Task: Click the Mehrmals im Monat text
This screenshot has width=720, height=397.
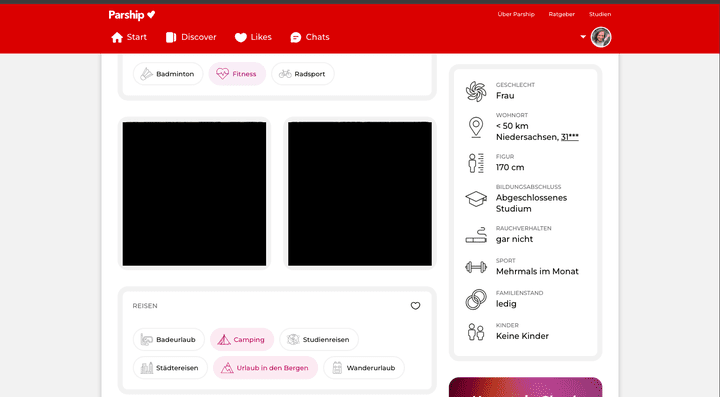Action: tap(537, 271)
